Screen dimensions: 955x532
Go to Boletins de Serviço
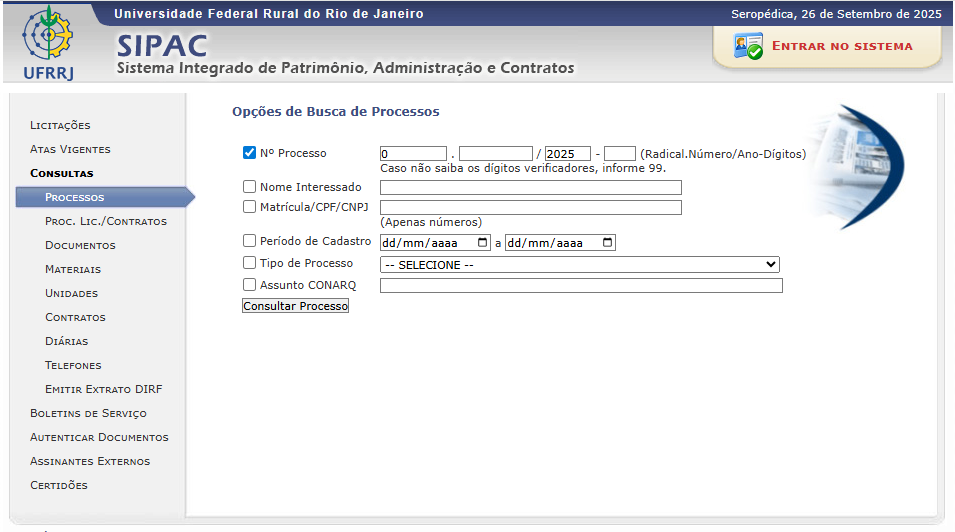pos(88,413)
